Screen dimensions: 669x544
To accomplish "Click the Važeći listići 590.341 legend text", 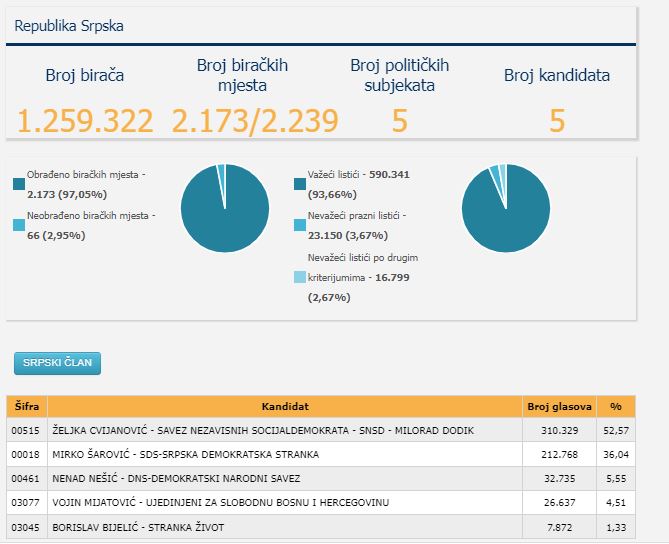I will click(359, 184).
